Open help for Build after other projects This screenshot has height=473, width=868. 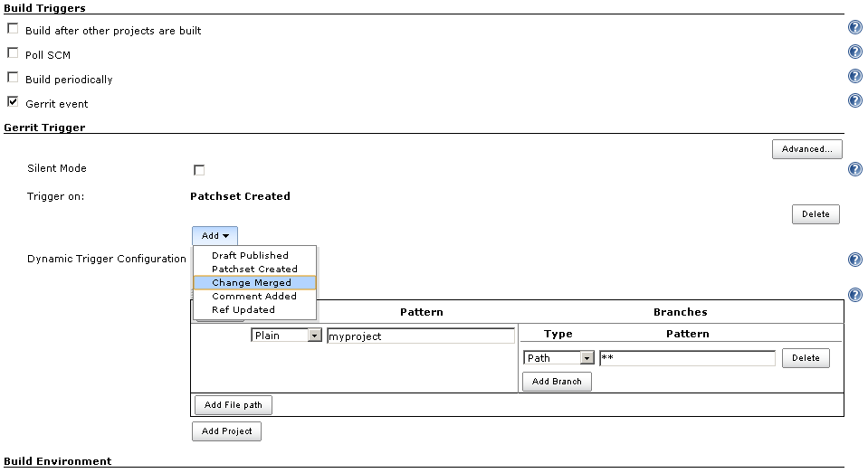tap(855, 27)
